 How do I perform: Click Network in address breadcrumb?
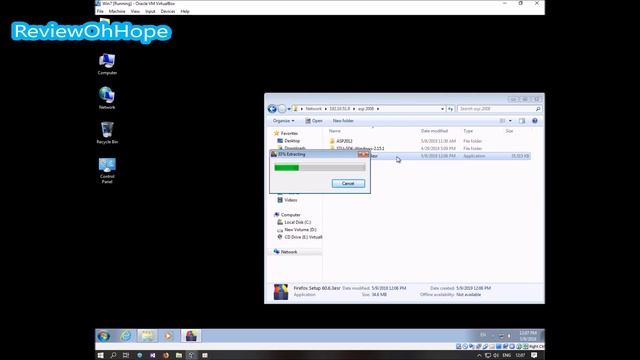click(x=313, y=109)
